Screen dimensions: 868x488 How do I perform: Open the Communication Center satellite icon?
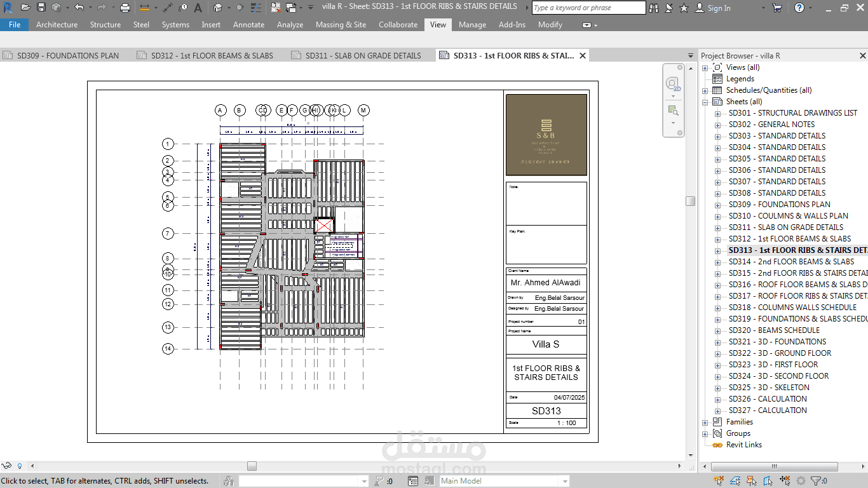pos(669,8)
